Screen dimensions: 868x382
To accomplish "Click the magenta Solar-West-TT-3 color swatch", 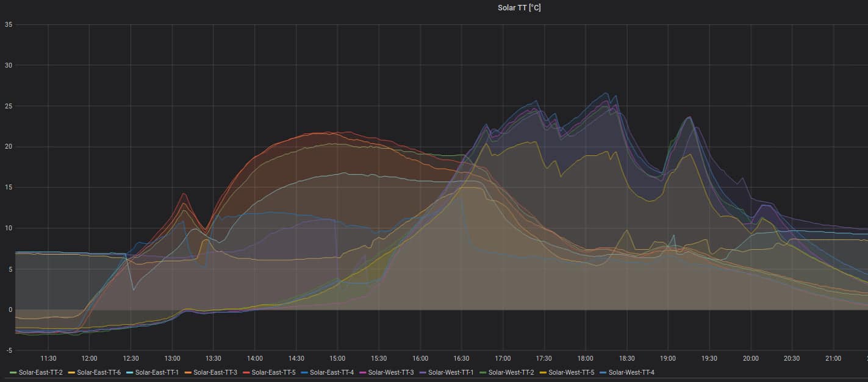I will 364,372.
